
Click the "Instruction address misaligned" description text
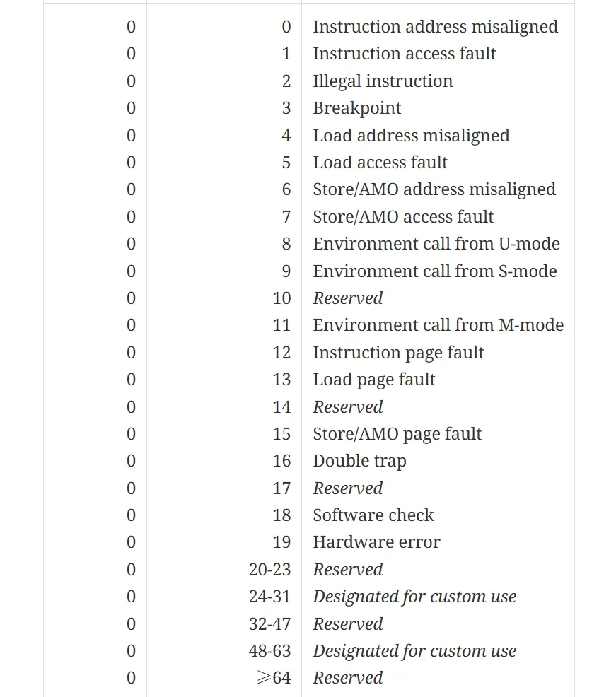435,27
